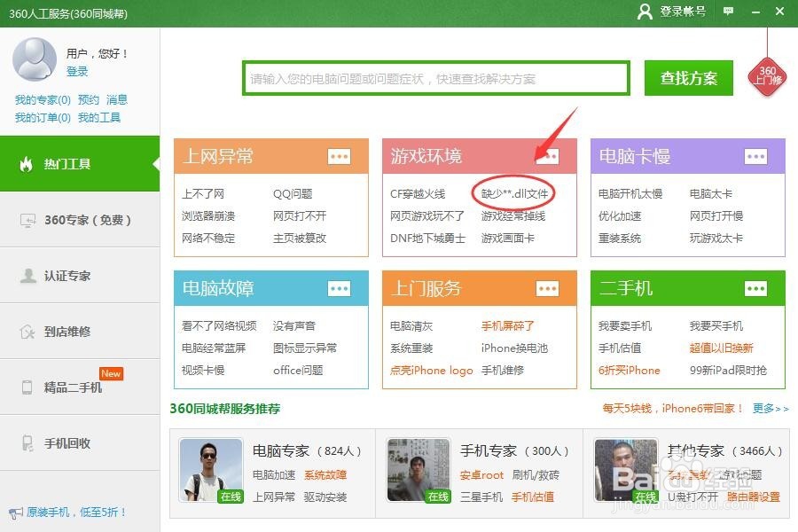
Task: Click the problem search input field
Action: click(x=436, y=78)
